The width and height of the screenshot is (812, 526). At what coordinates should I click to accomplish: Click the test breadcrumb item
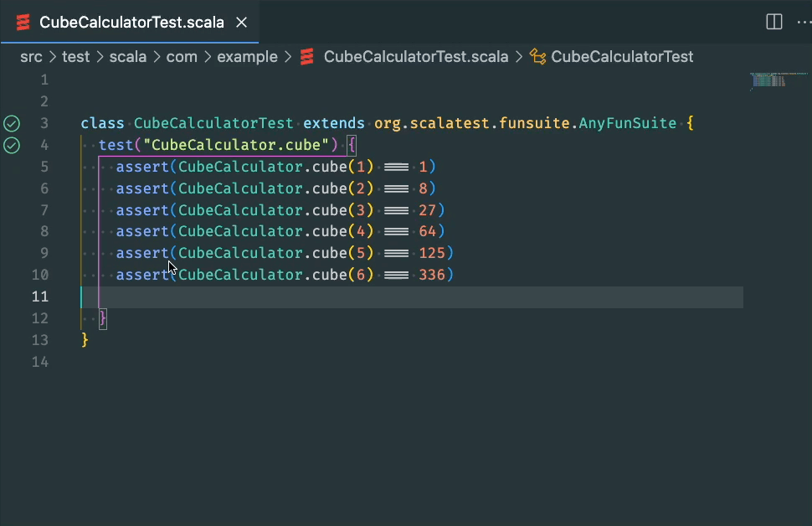(75, 56)
